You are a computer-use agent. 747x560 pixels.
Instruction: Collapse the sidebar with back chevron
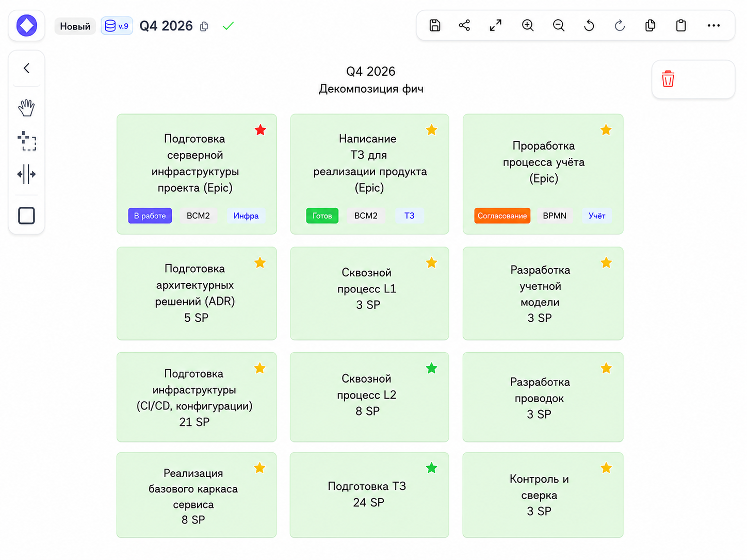pyautogui.click(x=26, y=68)
